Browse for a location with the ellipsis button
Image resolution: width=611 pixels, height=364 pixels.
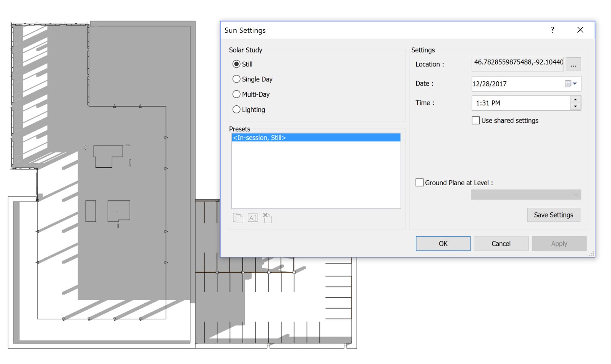click(x=573, y=64)
